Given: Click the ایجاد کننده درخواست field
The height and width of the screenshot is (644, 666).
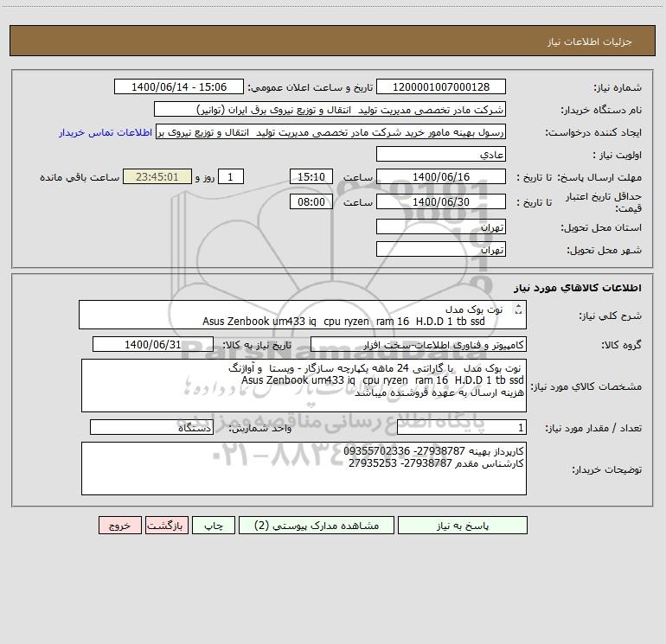Looking at the screenshot, I should pyautogui.click(x=331, y=131).
